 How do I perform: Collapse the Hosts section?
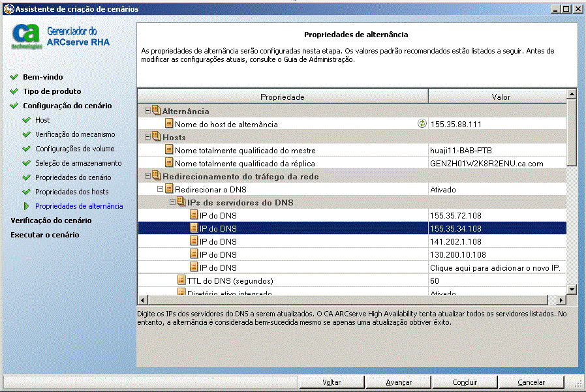click(147, 137)
